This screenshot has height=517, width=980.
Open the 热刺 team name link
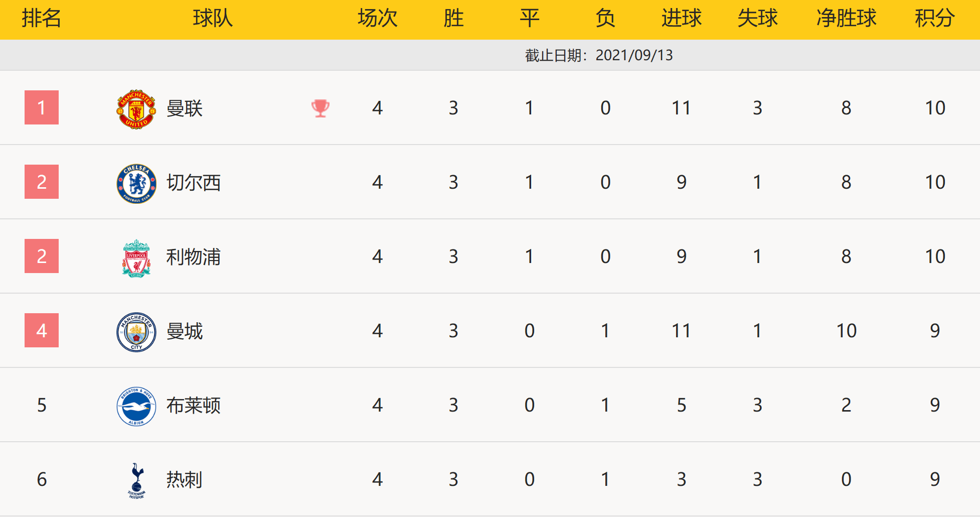click(x=185, y=480)
